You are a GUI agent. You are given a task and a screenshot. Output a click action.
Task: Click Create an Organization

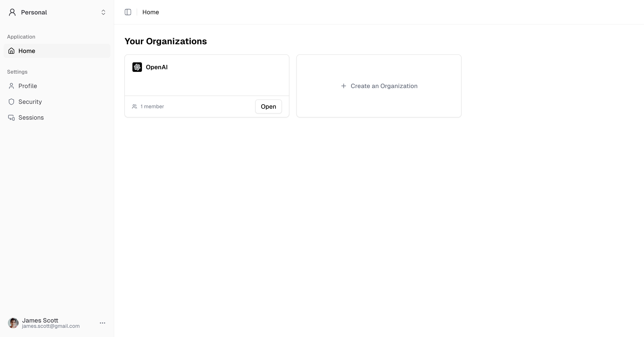click(384, 86)
